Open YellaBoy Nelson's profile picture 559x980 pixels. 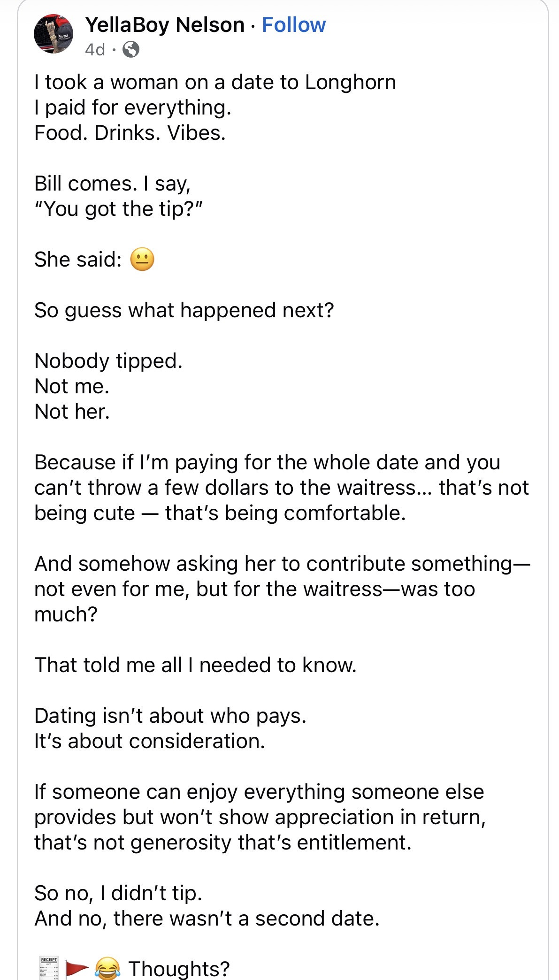click(x=54, y=34)
